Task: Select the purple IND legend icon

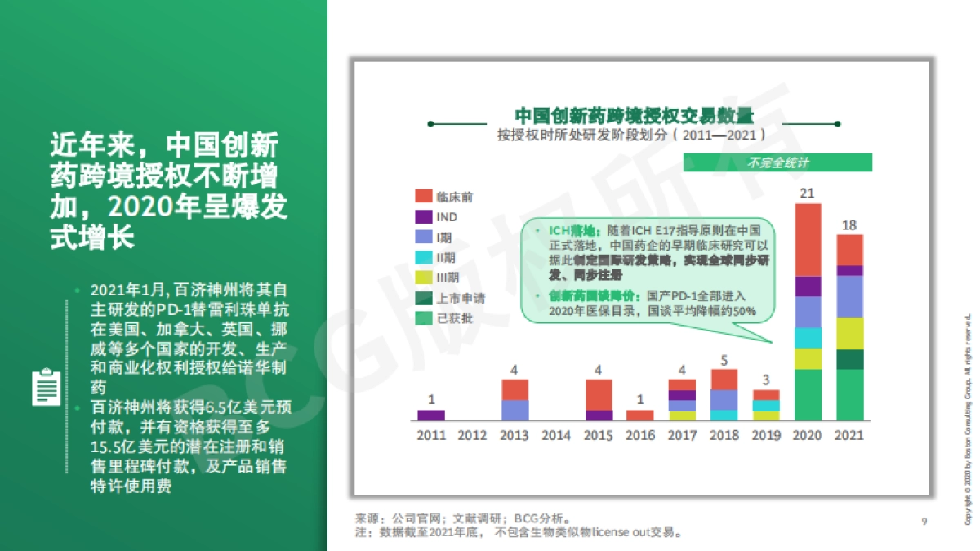Action: [x=422, y=217]
